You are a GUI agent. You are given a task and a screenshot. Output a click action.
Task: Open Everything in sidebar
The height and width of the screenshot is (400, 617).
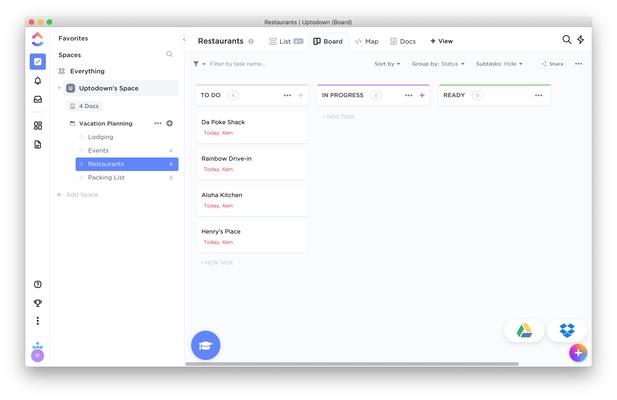[82, 71]
